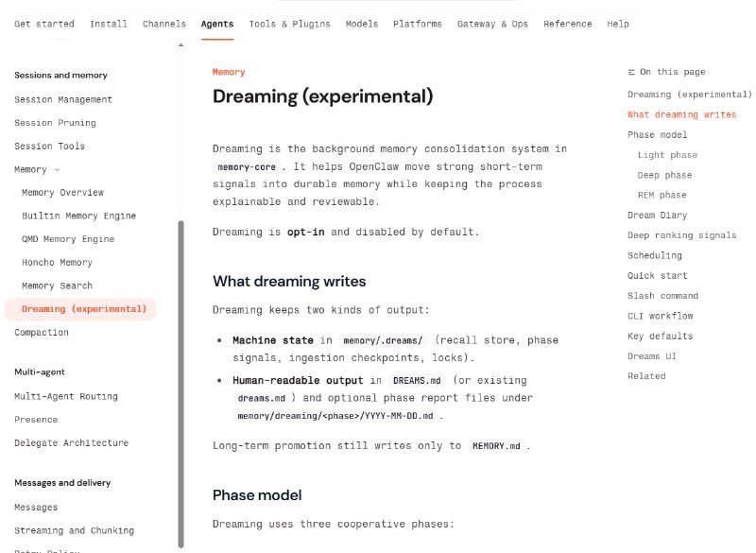This screenshot has height=553, width=756.
Task: Select Dreaming (experimental) in sidebar
Action: 83,309
